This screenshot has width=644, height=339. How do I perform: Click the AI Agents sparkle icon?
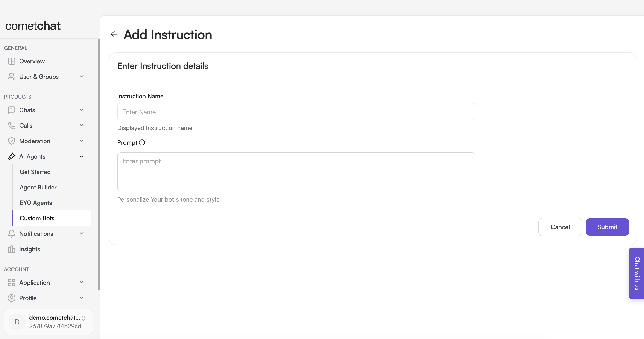click(x=12, y=156)
